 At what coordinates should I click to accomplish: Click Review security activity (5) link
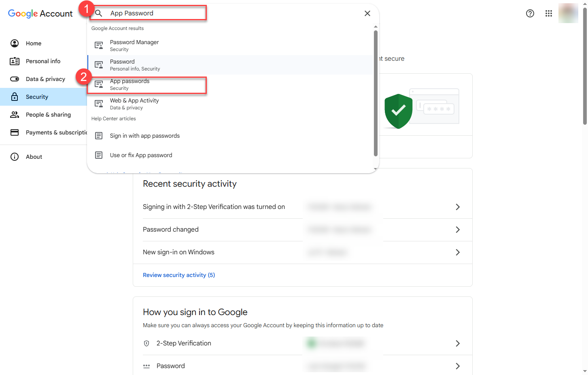point(179,275)
